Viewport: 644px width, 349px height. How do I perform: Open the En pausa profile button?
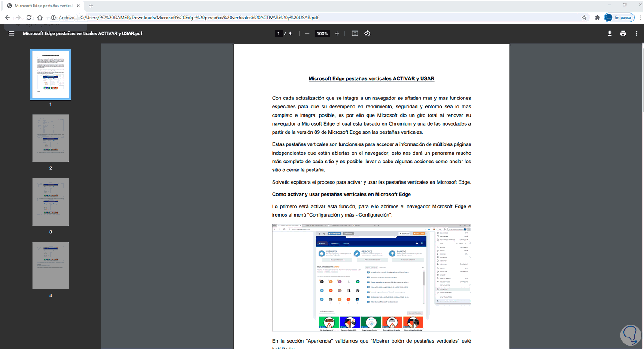(619, 18)
